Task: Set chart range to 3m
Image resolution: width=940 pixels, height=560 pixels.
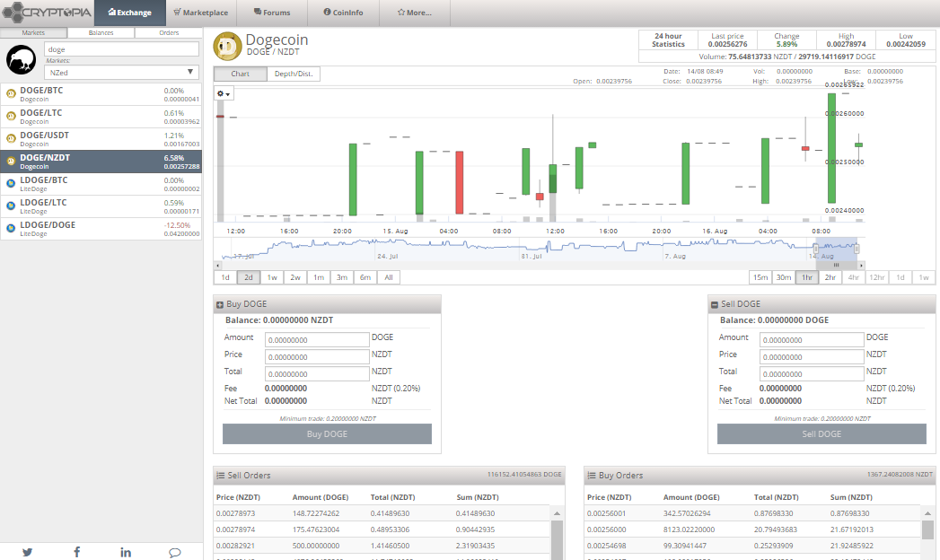Action: click(x=342, y=277)
